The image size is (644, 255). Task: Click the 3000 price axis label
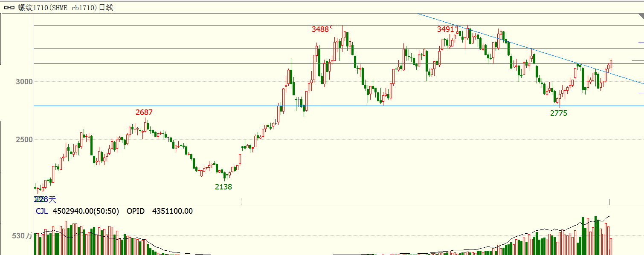click(x=24, y=81)
